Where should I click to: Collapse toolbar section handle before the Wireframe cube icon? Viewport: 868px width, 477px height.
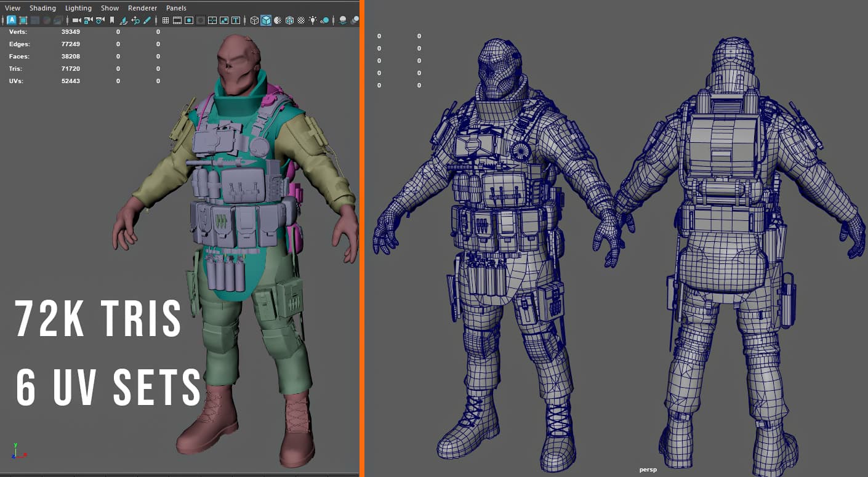(244, 20)
